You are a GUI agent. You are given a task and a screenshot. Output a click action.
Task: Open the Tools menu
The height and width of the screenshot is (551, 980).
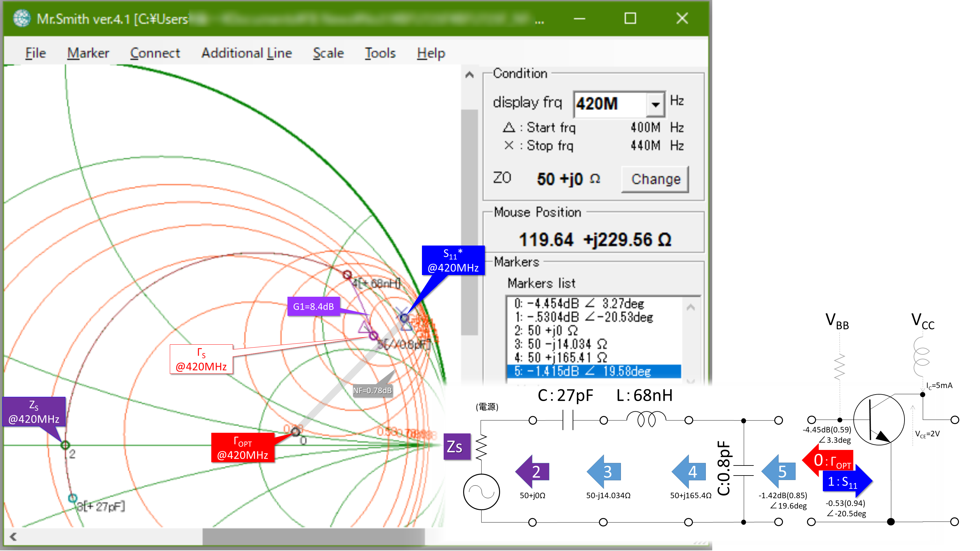(x=380, y=53)
